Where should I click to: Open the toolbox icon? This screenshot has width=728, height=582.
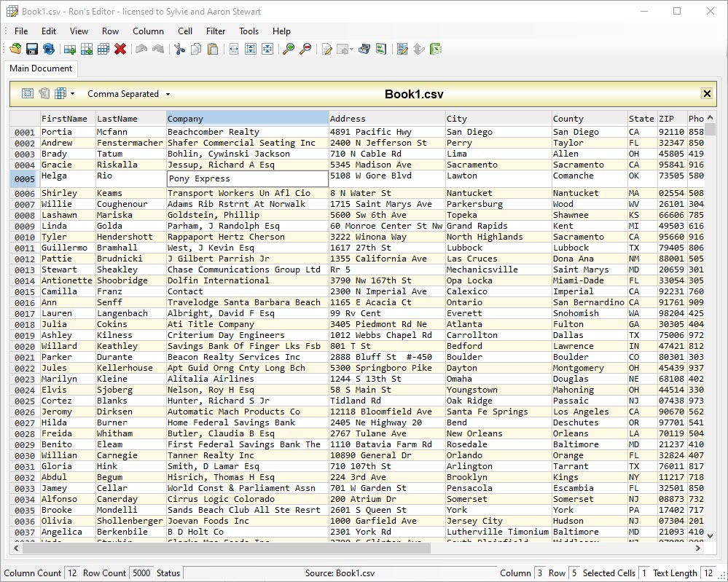click(364, 49)
